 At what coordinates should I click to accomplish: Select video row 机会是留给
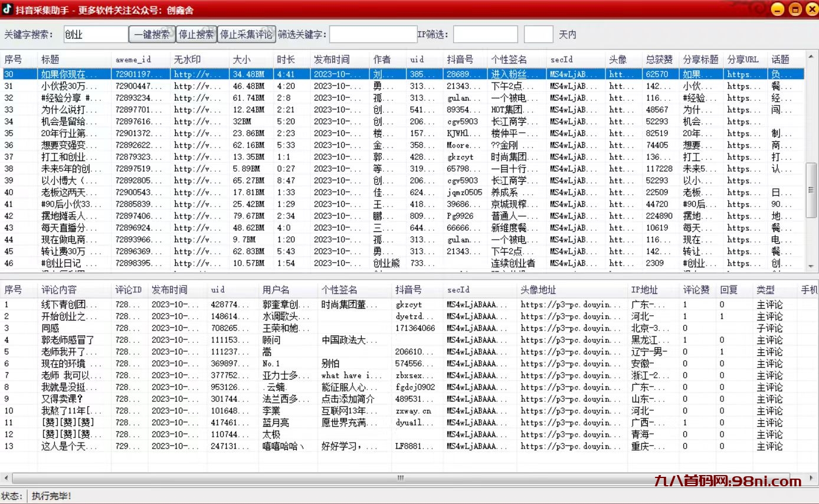(x=402, y=122)
